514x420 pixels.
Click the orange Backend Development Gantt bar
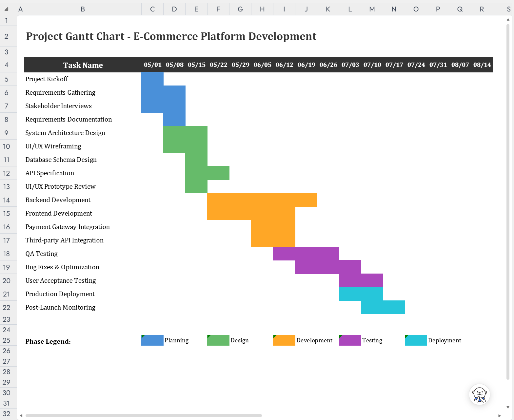pos(262,200)
